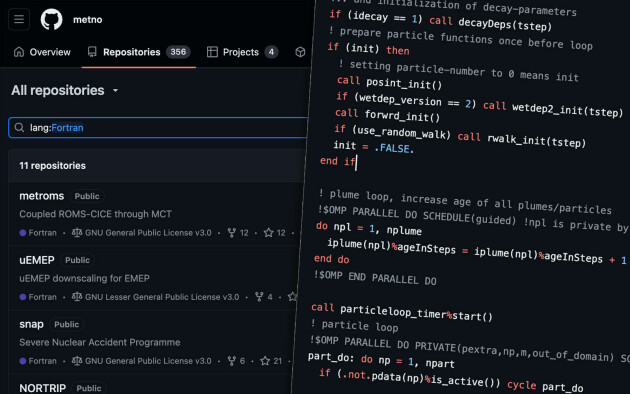
Task: Click the Projects table icon
Action: (212, 52)
